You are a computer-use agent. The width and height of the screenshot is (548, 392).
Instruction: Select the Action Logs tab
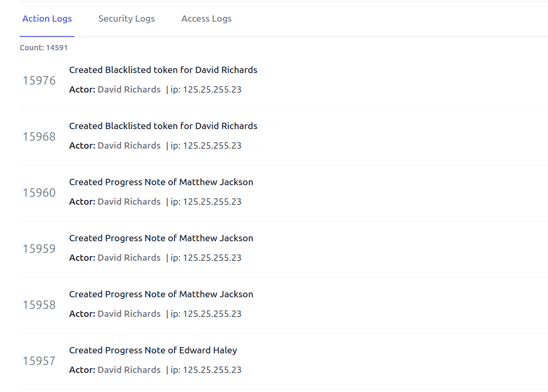coord(47,19)
